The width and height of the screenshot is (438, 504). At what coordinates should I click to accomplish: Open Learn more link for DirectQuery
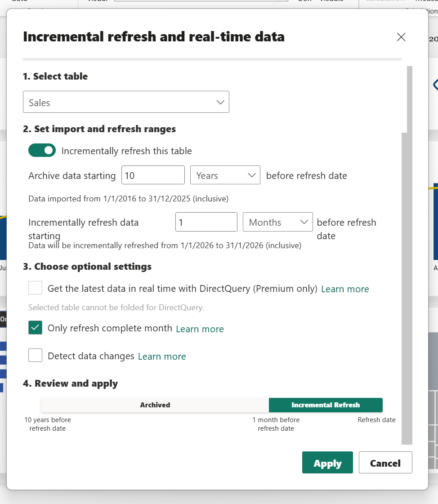(x=345, y=289)
